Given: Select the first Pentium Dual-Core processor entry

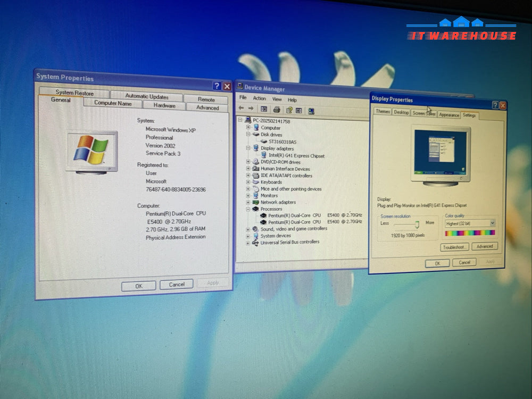Looking at the screenshot, I should tap(294, 215).
